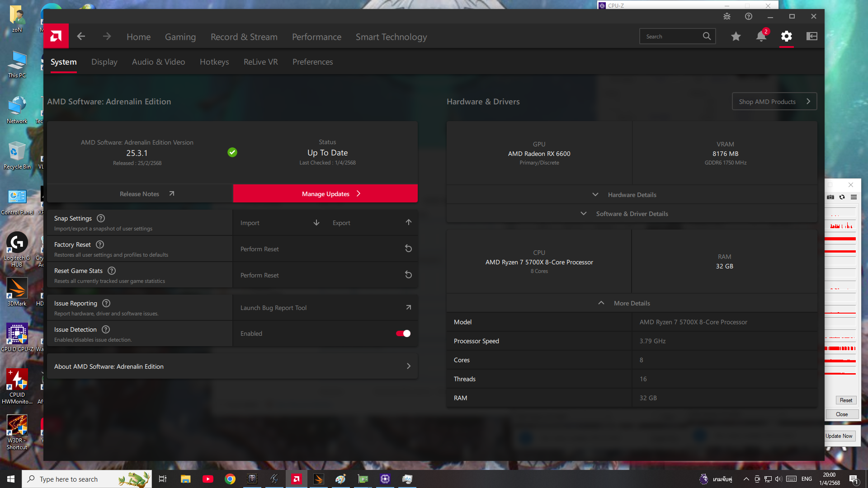Viewport: 868px width, 488px height.
Task: Go back with the left arrow icon
Action: pyautogui.click(x=81, y=36)
